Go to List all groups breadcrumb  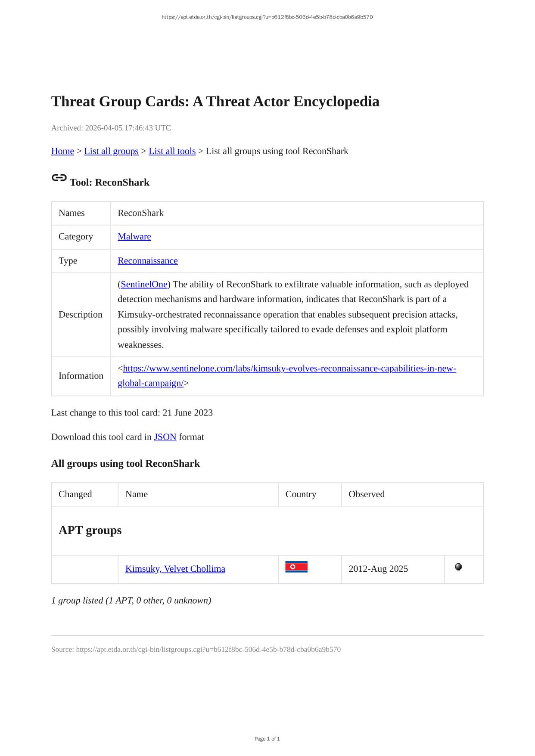click(111, 151)
